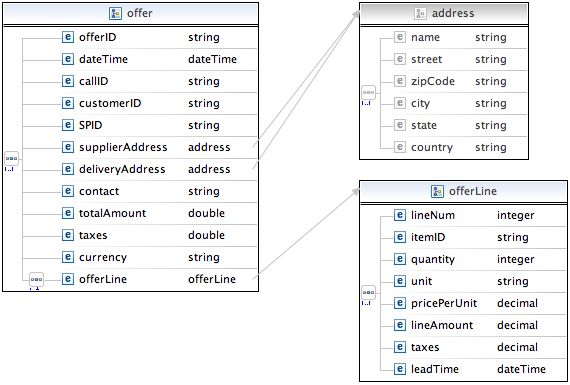Click the taxes element name in offerLine box
The width and height of the screenshot is (570, 385).
point(425,347)
